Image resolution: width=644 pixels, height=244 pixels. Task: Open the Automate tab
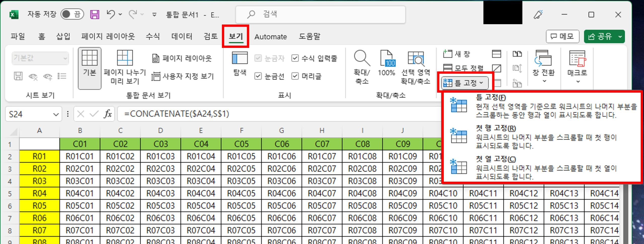pyautogui.click(x=270, y=37)
